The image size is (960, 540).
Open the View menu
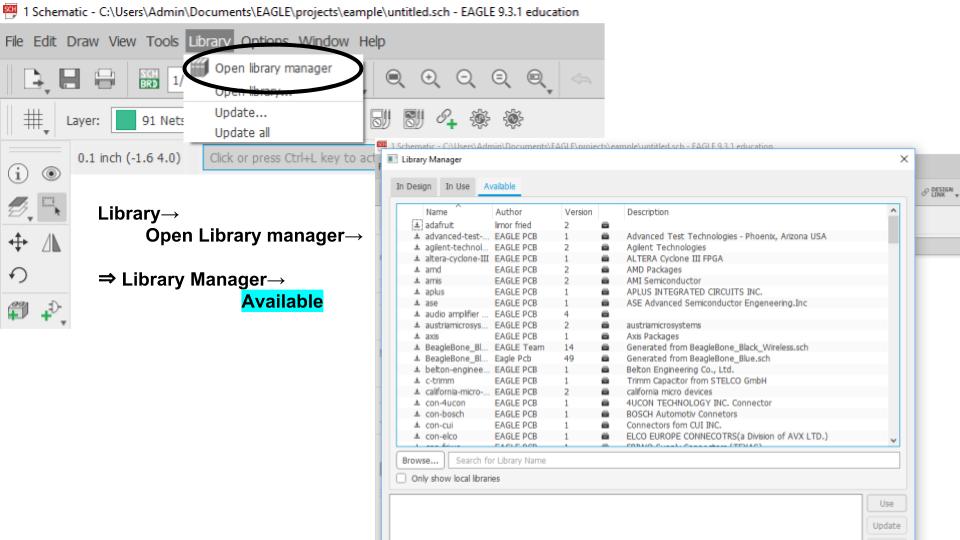click(122, 42)
